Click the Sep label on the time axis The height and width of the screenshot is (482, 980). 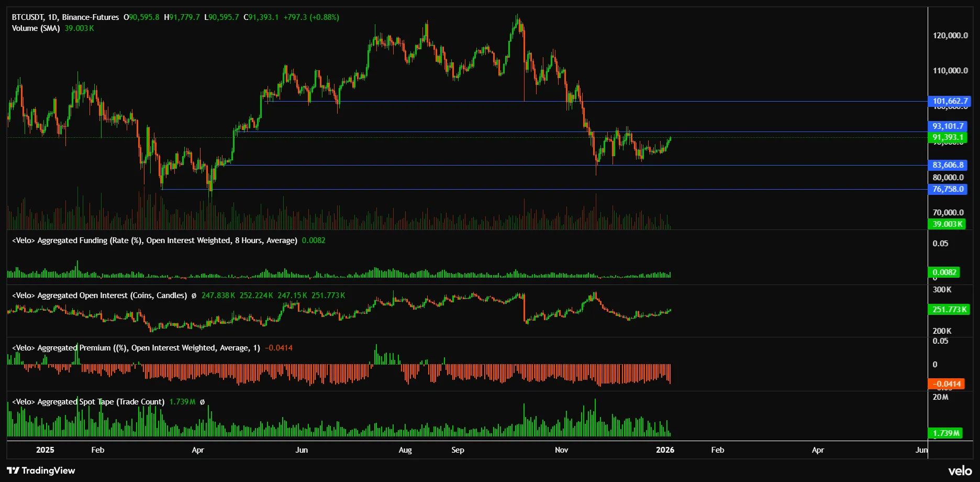click(x=458, y=450)
